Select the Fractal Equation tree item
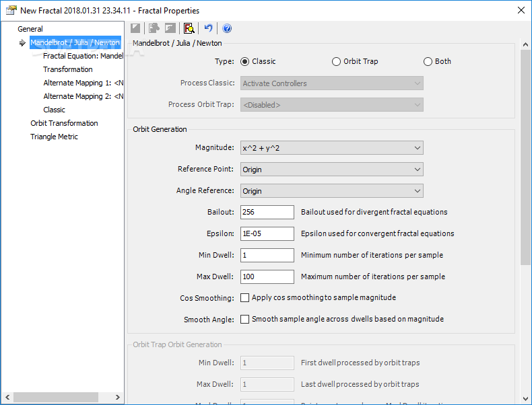 coord(83,56)
